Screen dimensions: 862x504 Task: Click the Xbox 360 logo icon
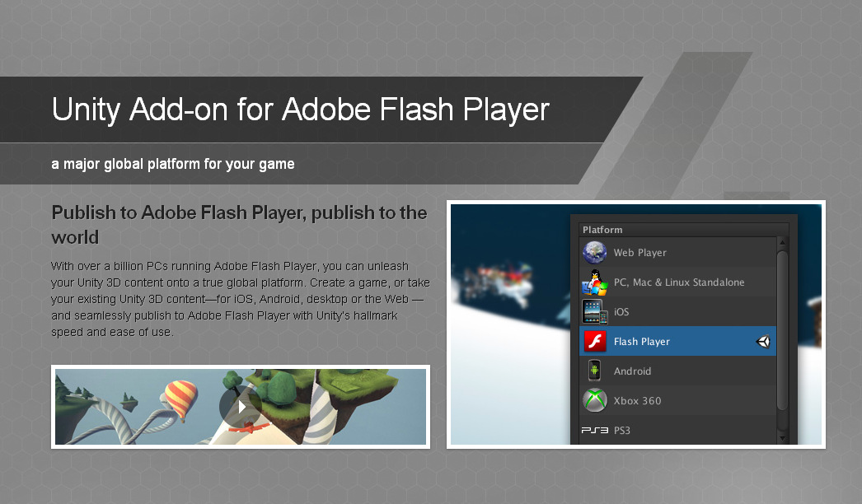point(594,401)
